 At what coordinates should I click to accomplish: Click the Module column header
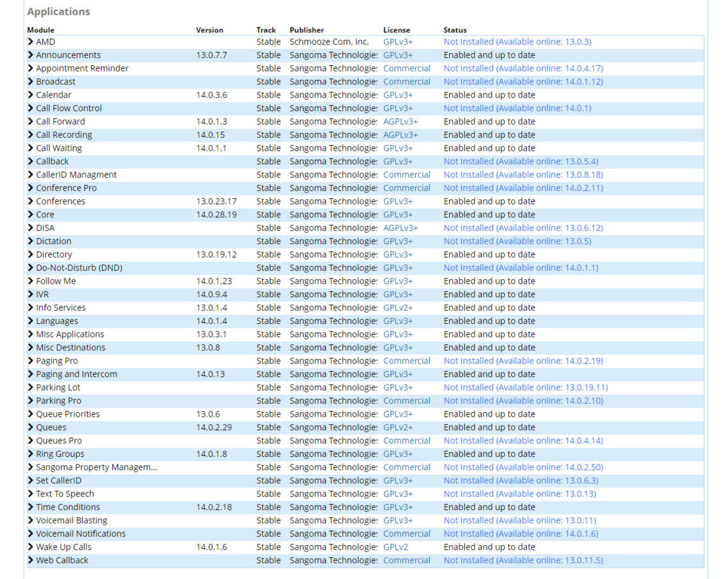pyautogui.click(x=41, y=30)
